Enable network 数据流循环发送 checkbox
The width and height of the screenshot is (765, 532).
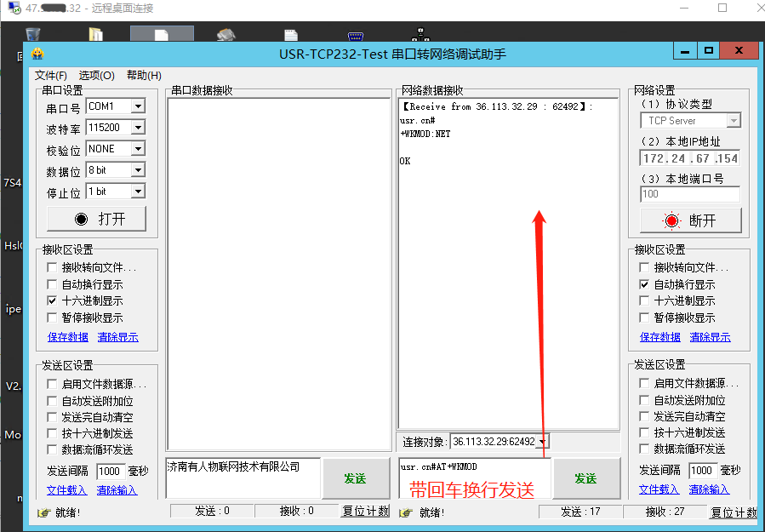click(x=644, y=449)
